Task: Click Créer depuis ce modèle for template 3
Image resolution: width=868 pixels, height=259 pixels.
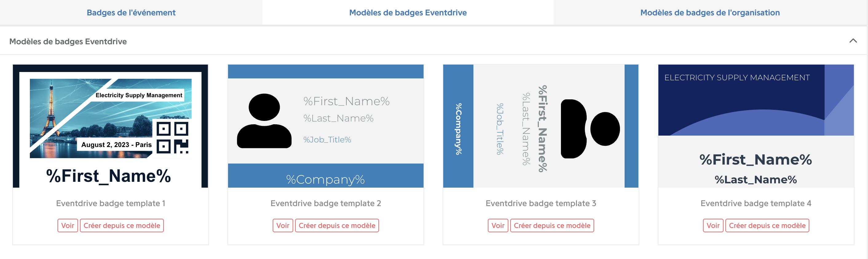Action: pyautogui.click(x=552, y=225)
